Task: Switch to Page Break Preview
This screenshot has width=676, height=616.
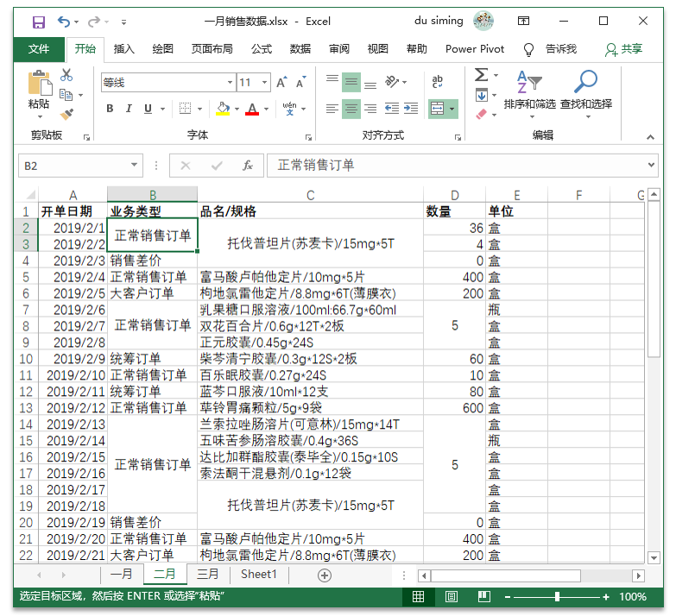Action: 484,597
